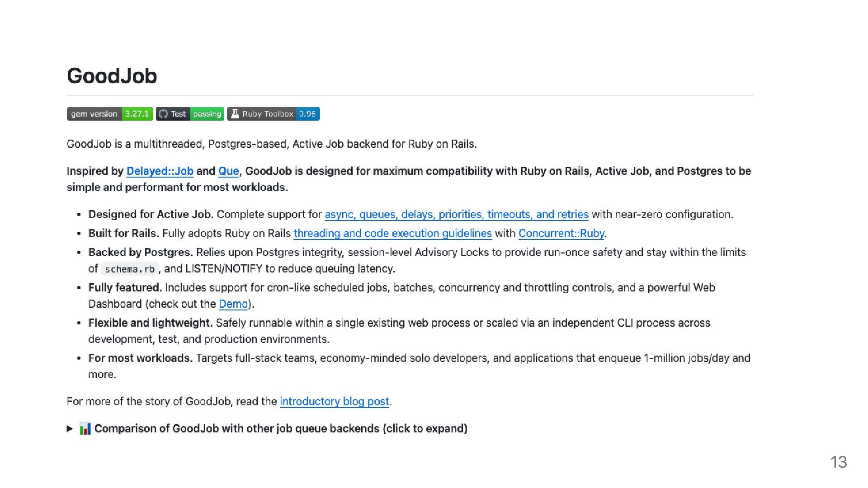This screenshot has width=868, height=488.
Task: Follow threading and code execution guidelines link
Action: pyautogui.click(x=392, y=234)
